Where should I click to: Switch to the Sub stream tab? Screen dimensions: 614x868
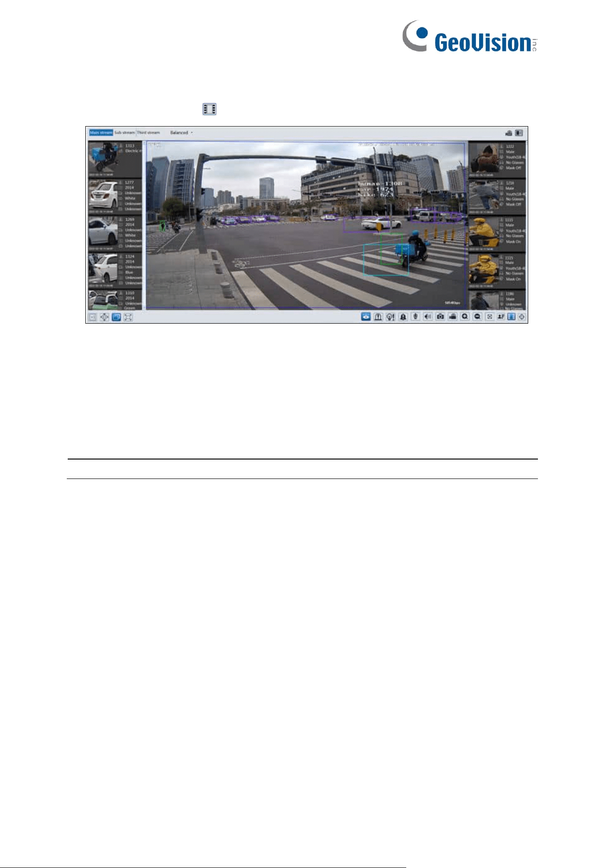(x=124, y=133)
